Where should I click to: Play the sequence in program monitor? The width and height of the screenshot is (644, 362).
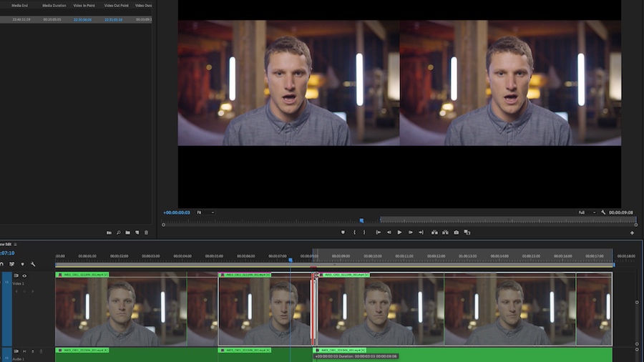(x=399, y=233)
